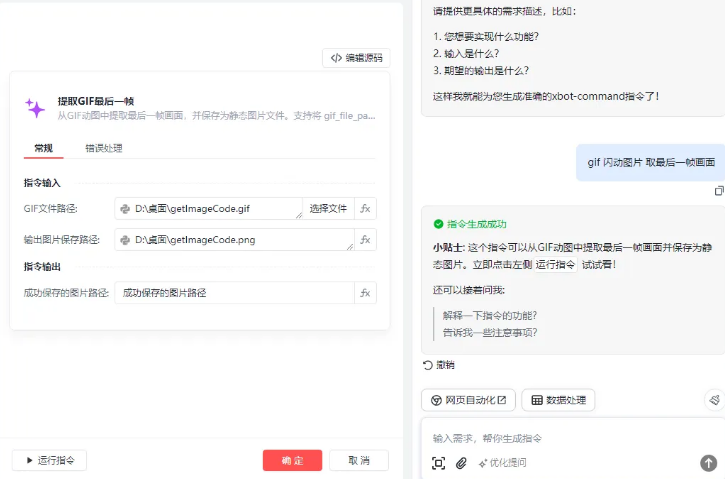Cancel the dialog with 取消
The height and width of the screenshot is (479, 725).
point(359,461)
